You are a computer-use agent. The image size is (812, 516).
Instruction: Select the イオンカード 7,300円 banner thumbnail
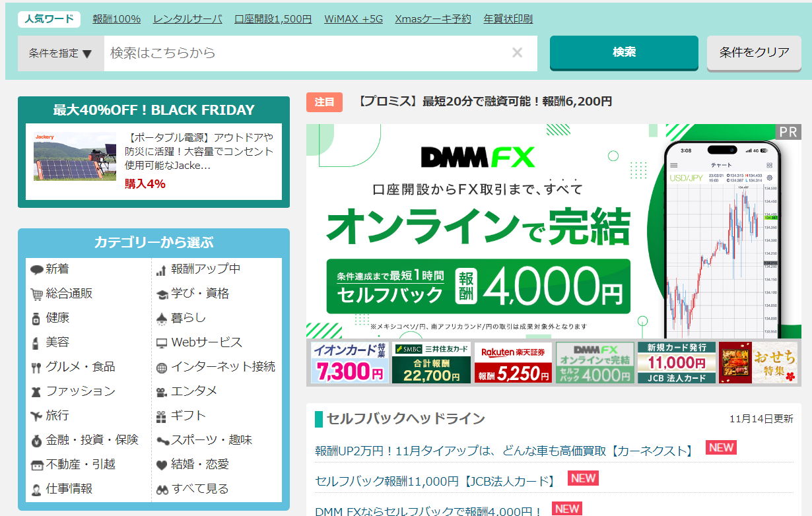349,363
